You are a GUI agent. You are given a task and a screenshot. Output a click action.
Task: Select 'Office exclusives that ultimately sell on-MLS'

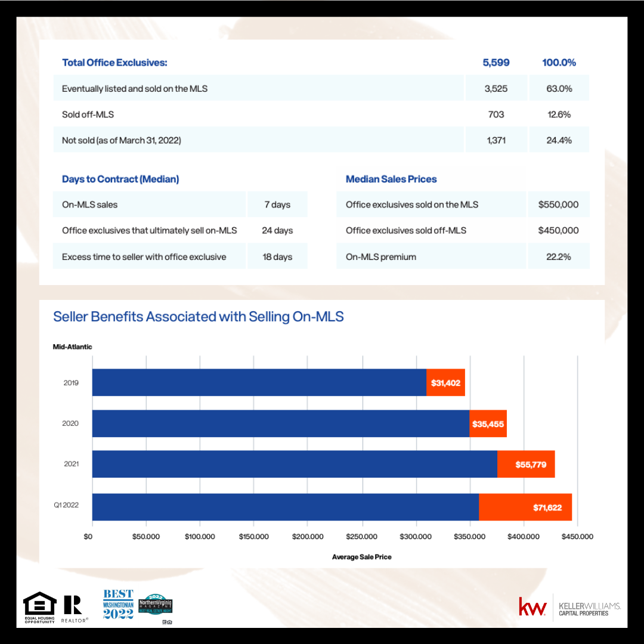[150, 230]
